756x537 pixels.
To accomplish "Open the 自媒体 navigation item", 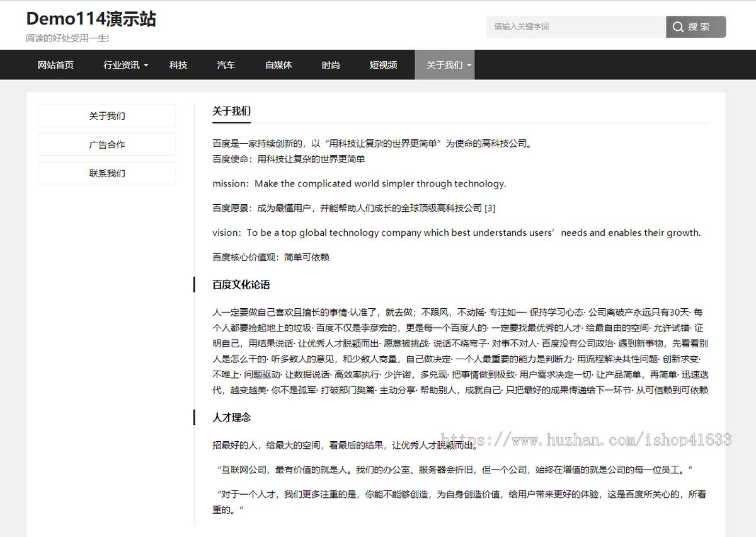I will pos(278,65).
